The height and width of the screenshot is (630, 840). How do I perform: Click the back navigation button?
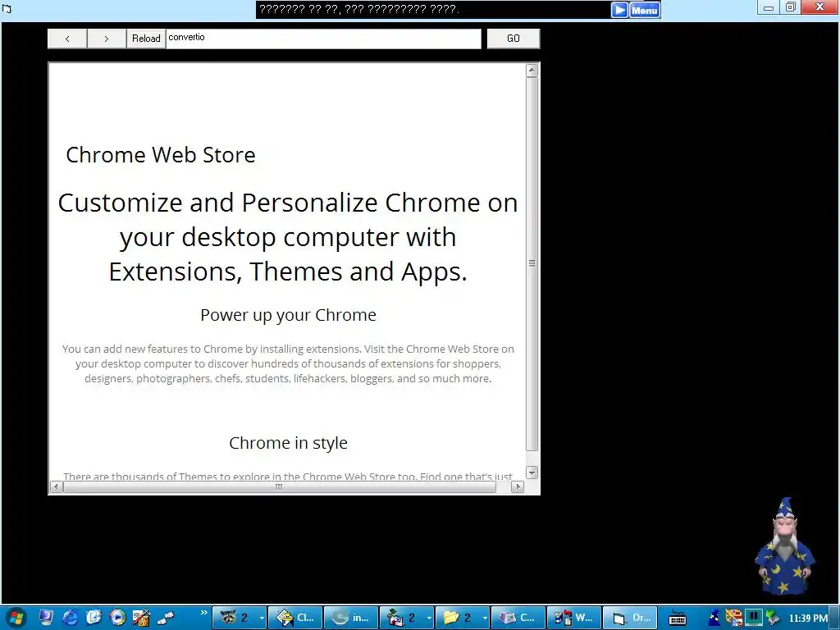click(x=67, y=39)
